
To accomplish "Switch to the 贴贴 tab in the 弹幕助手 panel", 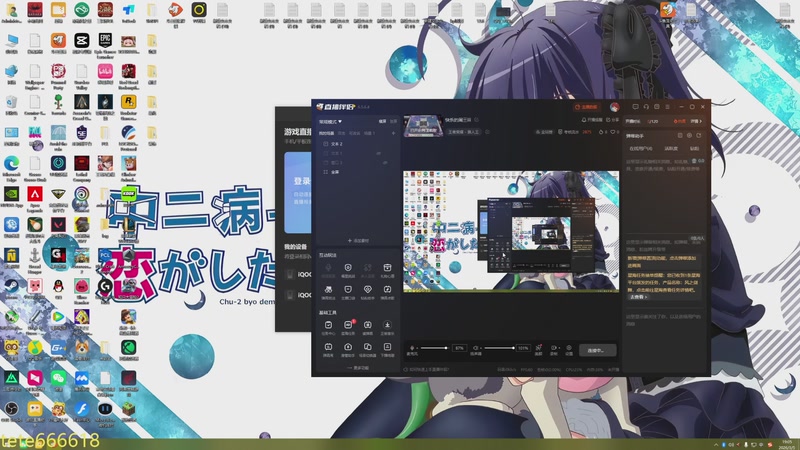I will [695, 148].
